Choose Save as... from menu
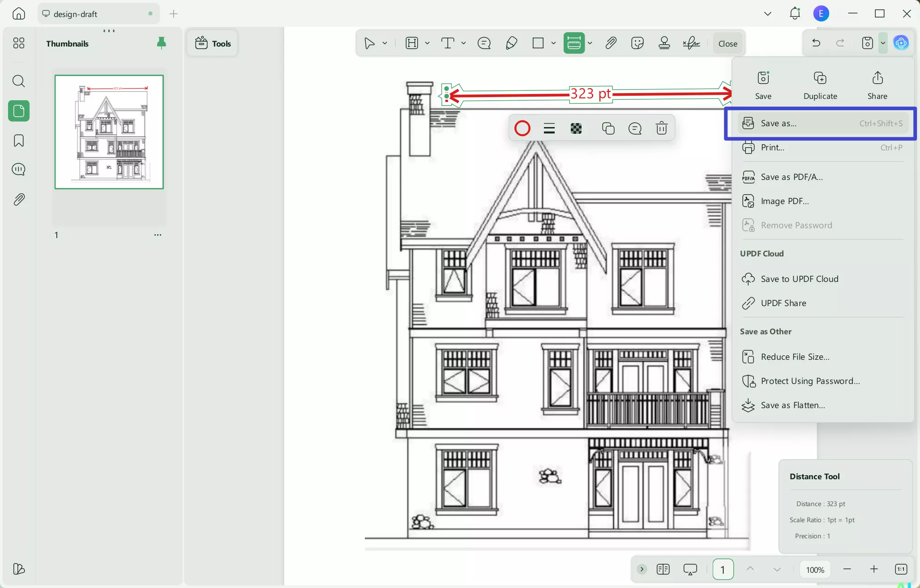This screenshot has height=588, width=920. click(x=779, y=124)
